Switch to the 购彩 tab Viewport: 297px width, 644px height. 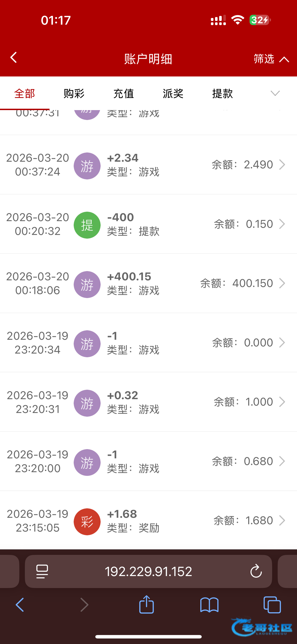click(x=74, y=94)
